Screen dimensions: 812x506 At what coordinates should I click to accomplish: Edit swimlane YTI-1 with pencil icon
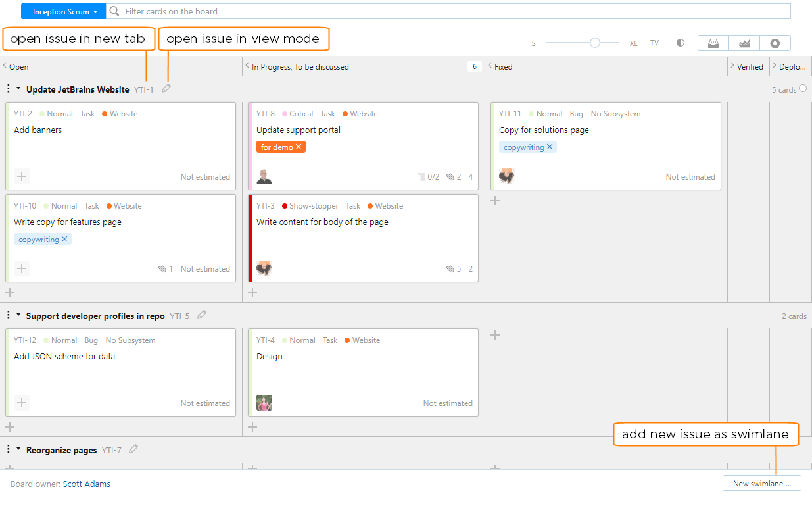pos(166,89)
